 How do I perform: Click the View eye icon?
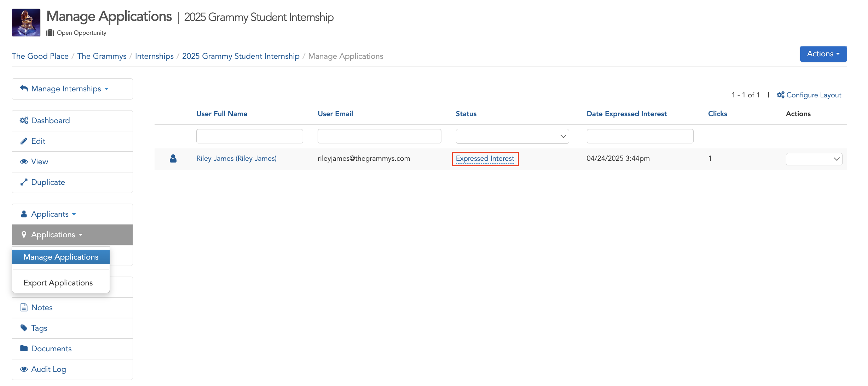24,161
